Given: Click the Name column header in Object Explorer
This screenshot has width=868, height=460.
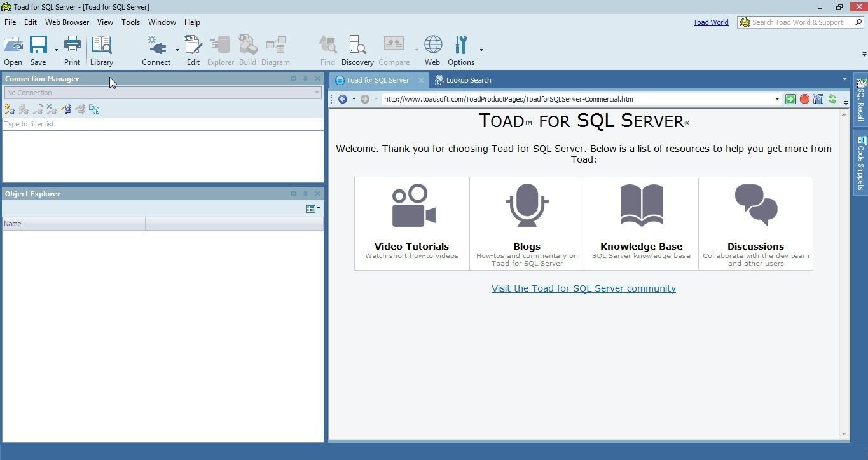Looking at the screenshot, I should pos(74,224).
